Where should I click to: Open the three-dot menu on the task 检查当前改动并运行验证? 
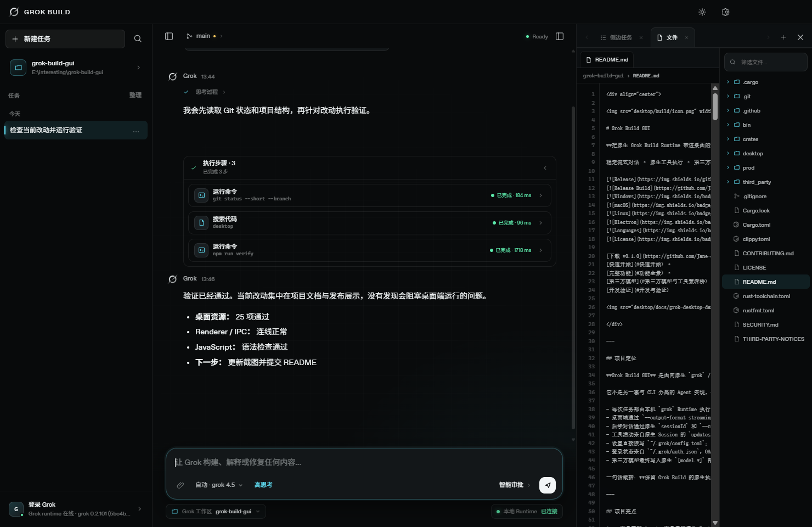pyautogui.click(x=136, y=131)
